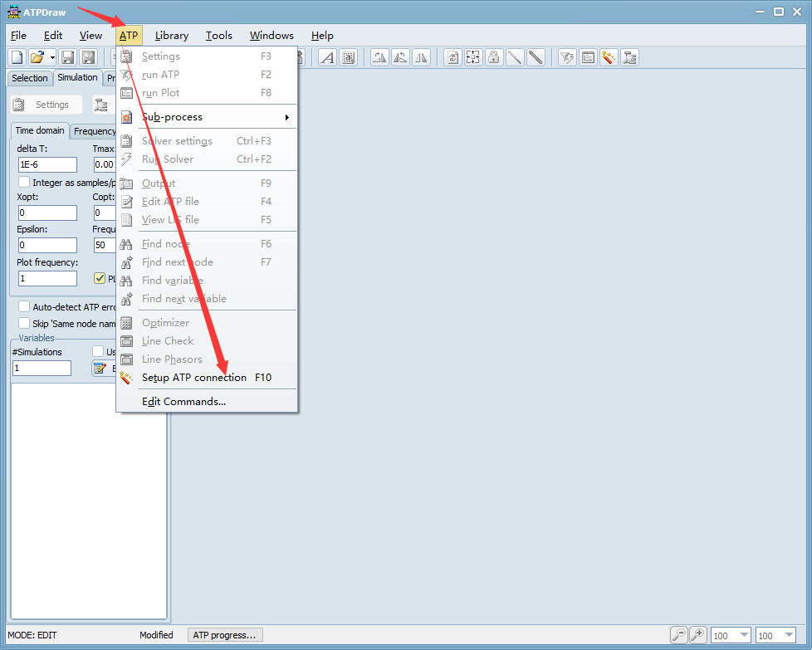The height and width of the screenshot is (650, 812).
Task: Click the ATP progress... button
Action: [224, 635]
